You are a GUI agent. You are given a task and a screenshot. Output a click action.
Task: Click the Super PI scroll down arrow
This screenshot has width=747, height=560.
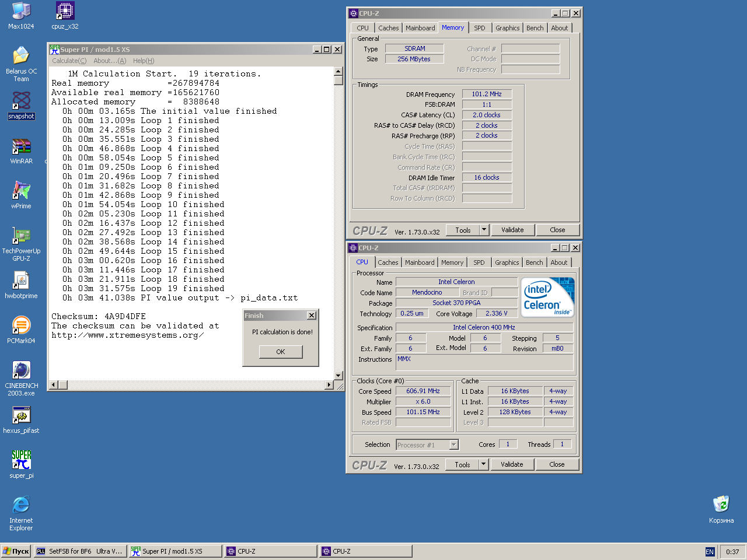click(338, 376)
